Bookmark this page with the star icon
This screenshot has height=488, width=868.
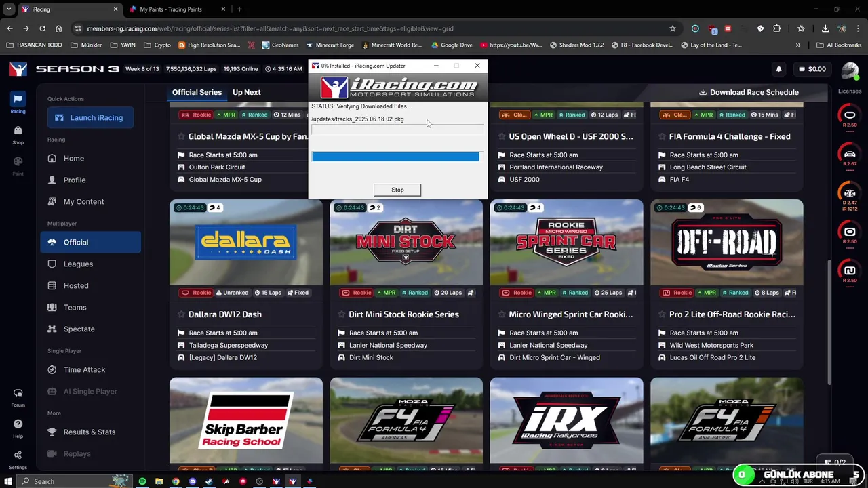click(672, 28)
